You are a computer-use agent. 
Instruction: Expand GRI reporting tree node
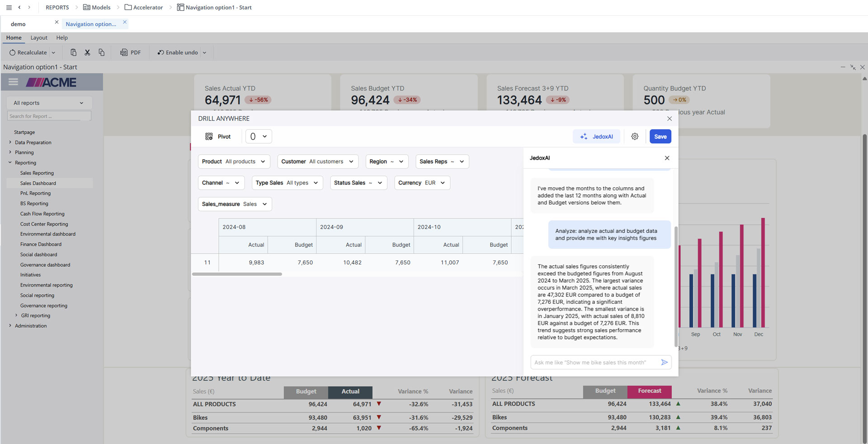pos(16,315)
